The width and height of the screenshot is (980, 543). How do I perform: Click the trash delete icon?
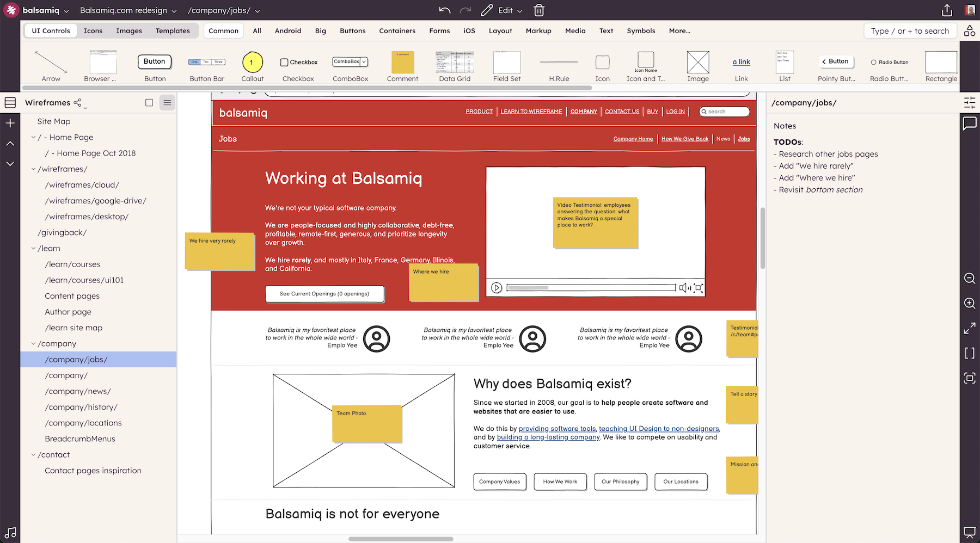click(538, 10)
